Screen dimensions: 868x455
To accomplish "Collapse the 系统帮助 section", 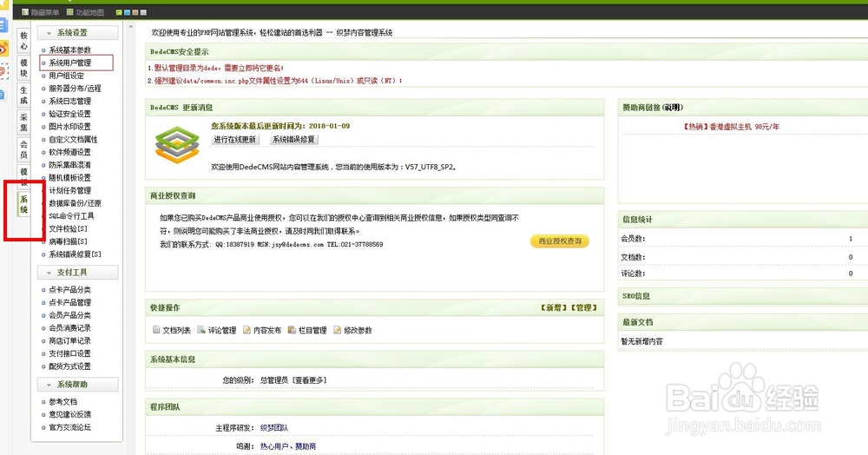I will click(78, 384).
